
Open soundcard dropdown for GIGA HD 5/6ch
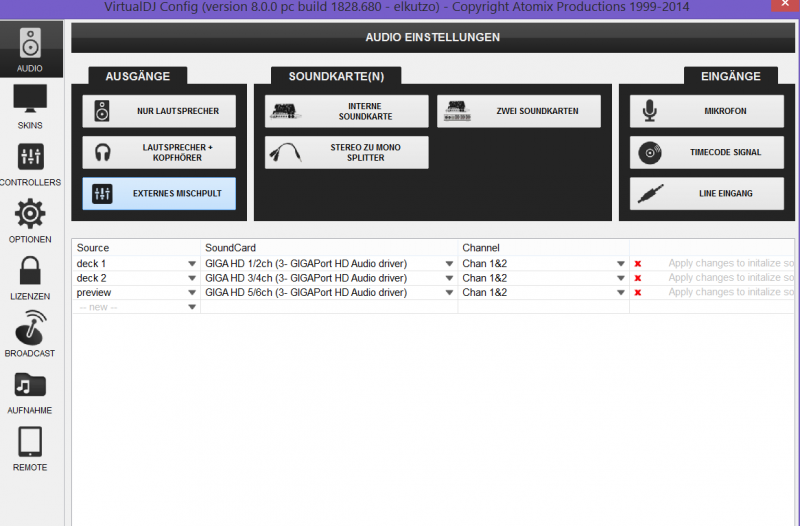click(449, 292)
